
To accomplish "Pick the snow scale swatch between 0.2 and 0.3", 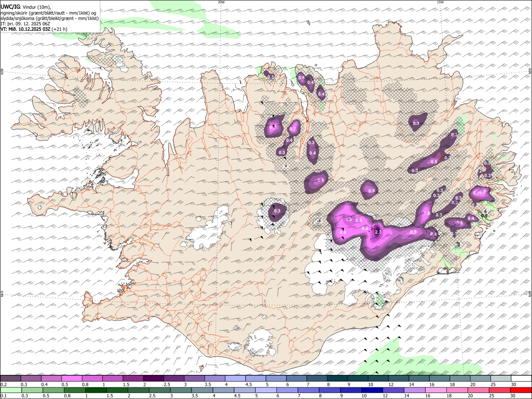I will [10, 378].
